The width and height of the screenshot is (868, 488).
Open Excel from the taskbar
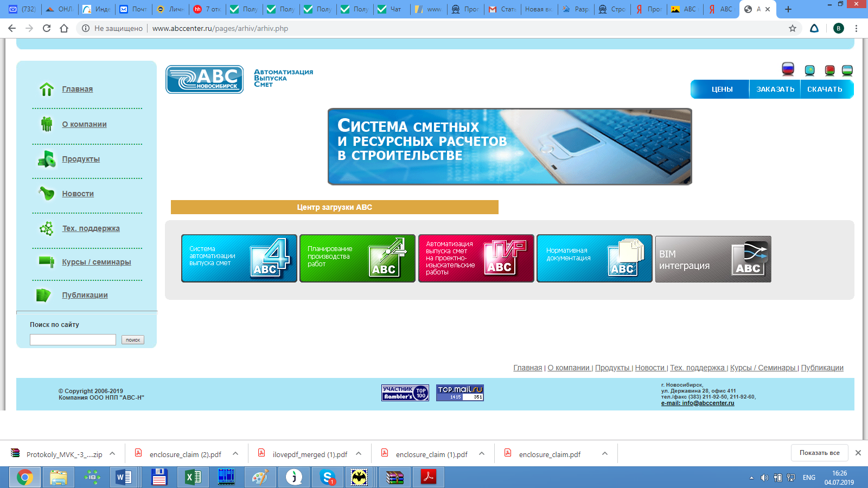click(x=193, y=477)
